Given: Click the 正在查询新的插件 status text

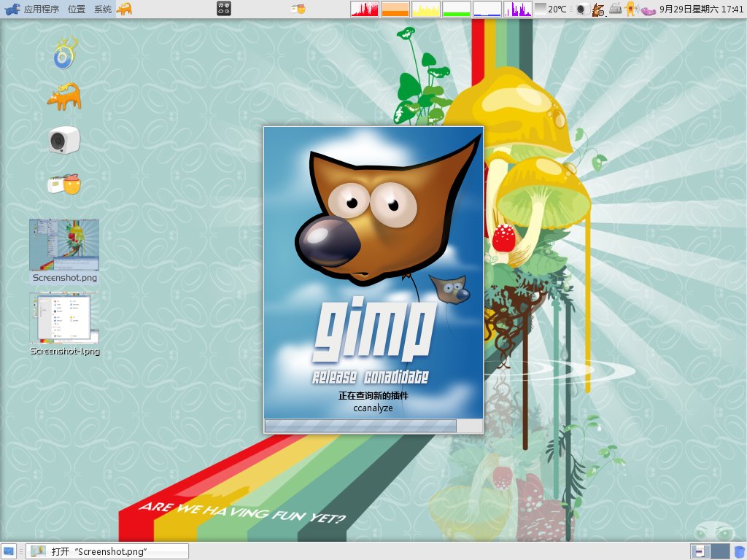Looking at the screenshot, I should point(373,396).
